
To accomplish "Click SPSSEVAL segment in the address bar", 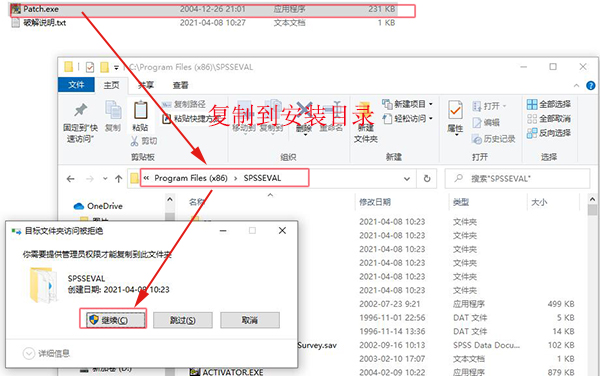I will (262, 178).
